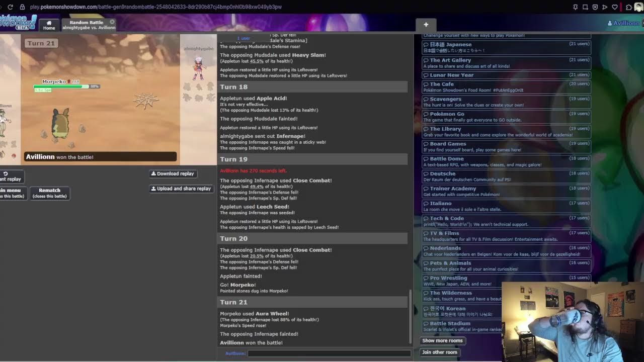Click the Turn 21 label on battlefield

click(41, 43)
